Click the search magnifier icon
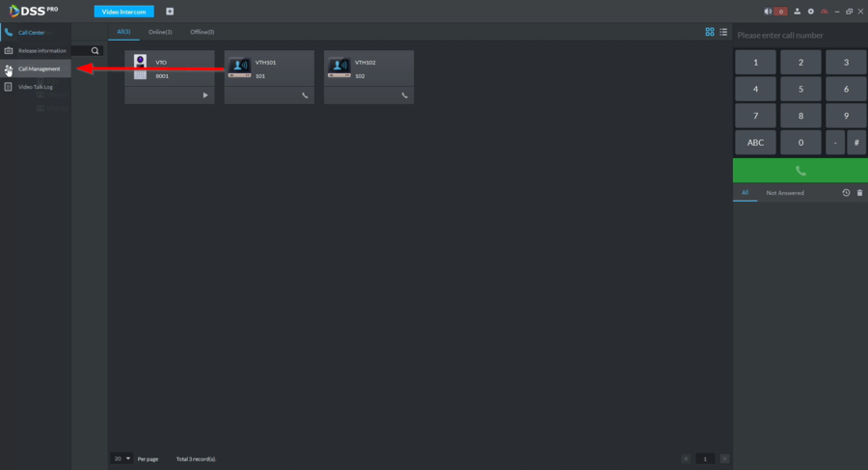 95,50
